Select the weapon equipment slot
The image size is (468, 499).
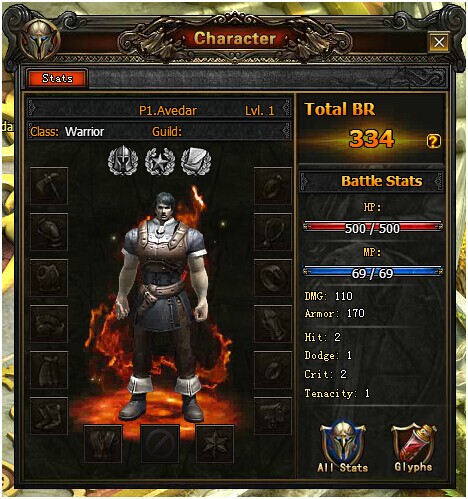coord(49,186)
